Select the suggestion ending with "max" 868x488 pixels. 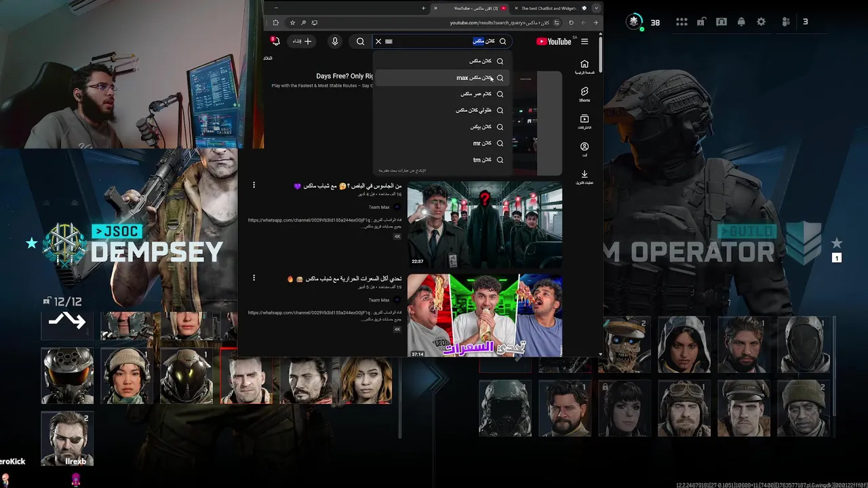[x=441, y=77]
